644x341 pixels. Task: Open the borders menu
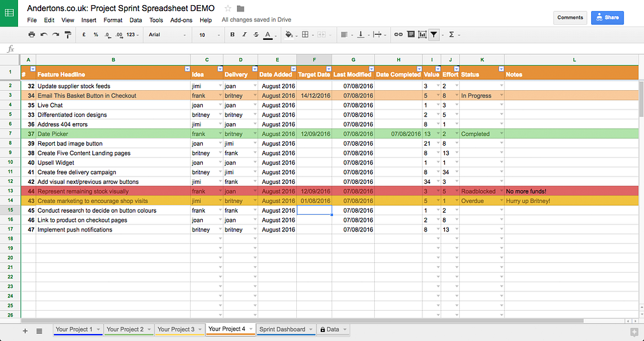point(305,35)
